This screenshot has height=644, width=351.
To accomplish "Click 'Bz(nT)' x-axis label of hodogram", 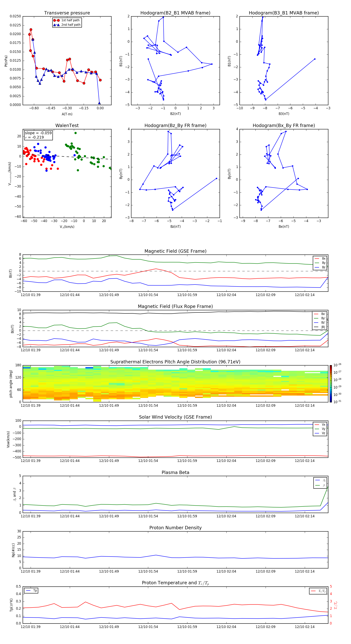I will pyautogui.click(x=175, y=227).
